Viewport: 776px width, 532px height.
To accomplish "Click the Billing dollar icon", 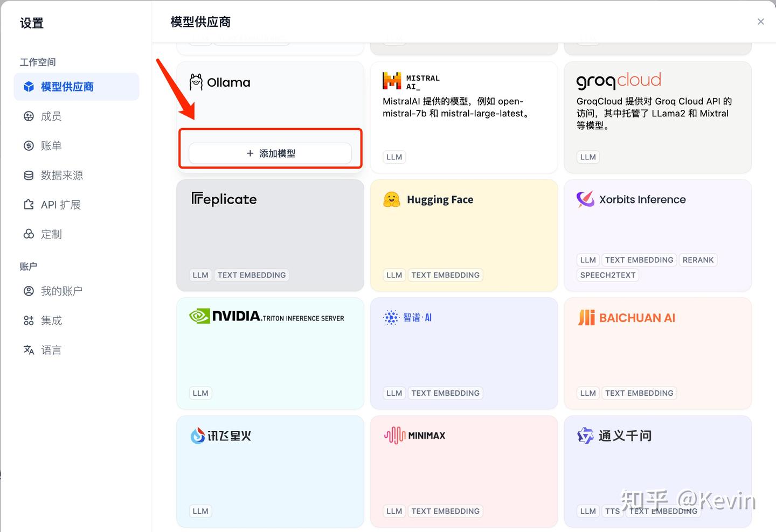I will pyautogui.click(x=29, y=146).
